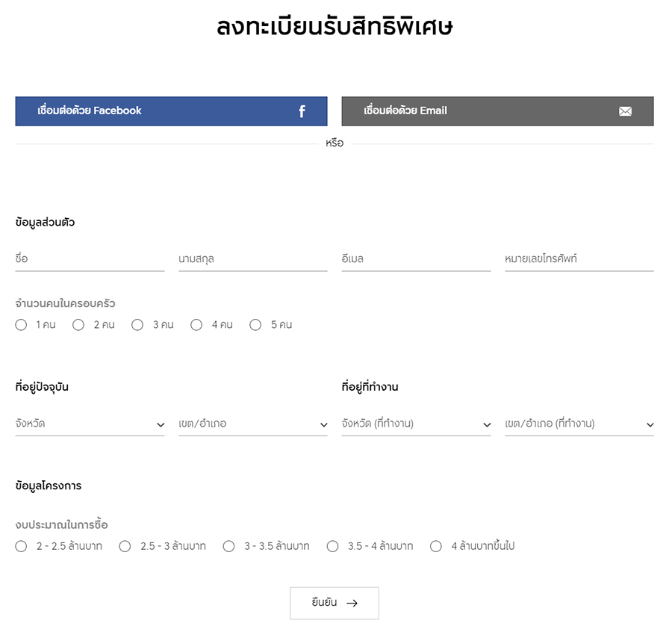Image resolution: width=672 pixels, height=632 pixels.
Task: Connect with the เชื่อมต่อด้วย Email button
Action: (497, 111)
